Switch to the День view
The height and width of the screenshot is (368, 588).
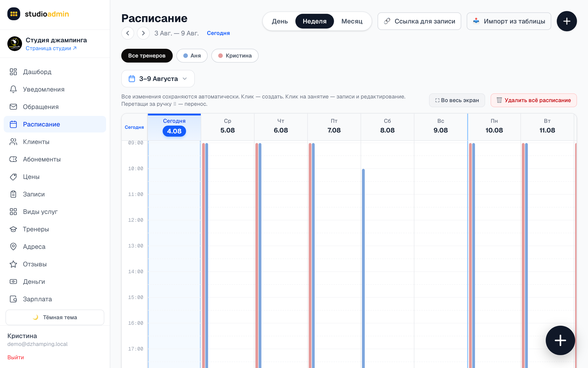click(280, 21)
